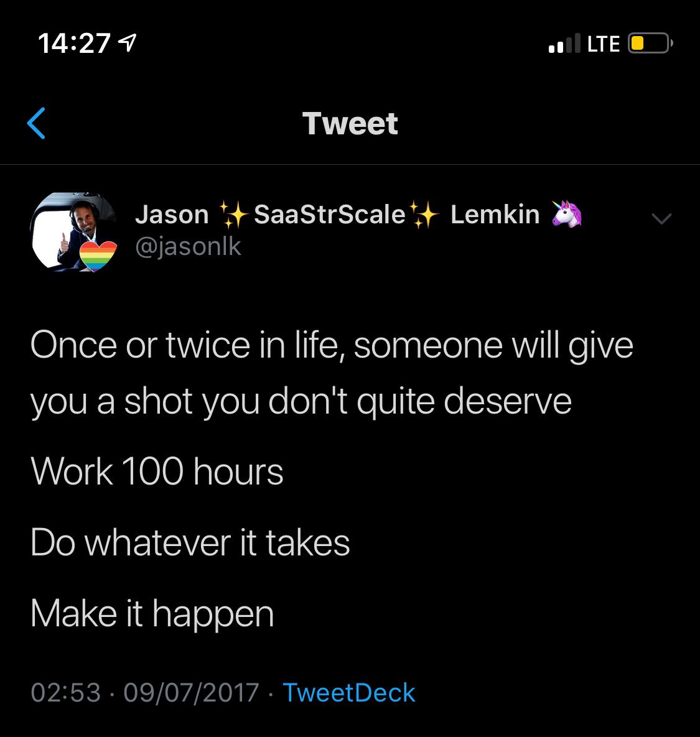
Task: Tap the sparkles emoji before SaaStrScale
Action: [x=231, y=215]
